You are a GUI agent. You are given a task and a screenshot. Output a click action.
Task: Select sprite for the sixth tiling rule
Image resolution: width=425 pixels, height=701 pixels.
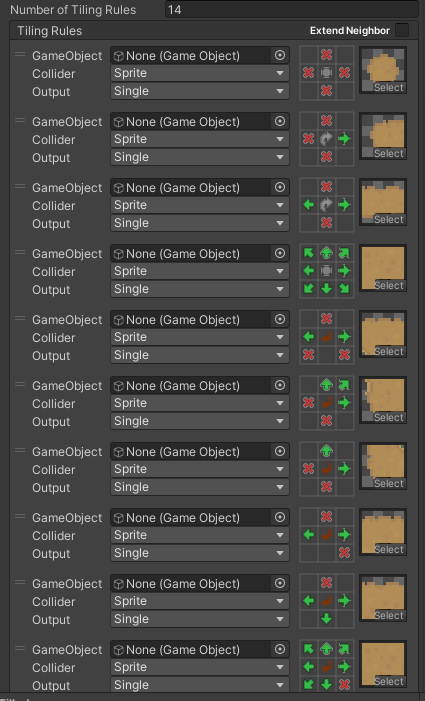coord(388,418)
